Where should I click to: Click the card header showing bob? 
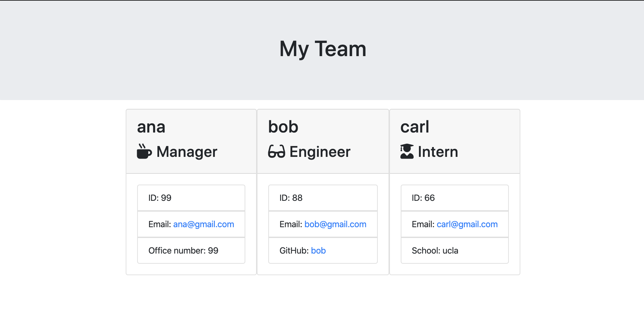pyautogui.click(x=323, y=141)
